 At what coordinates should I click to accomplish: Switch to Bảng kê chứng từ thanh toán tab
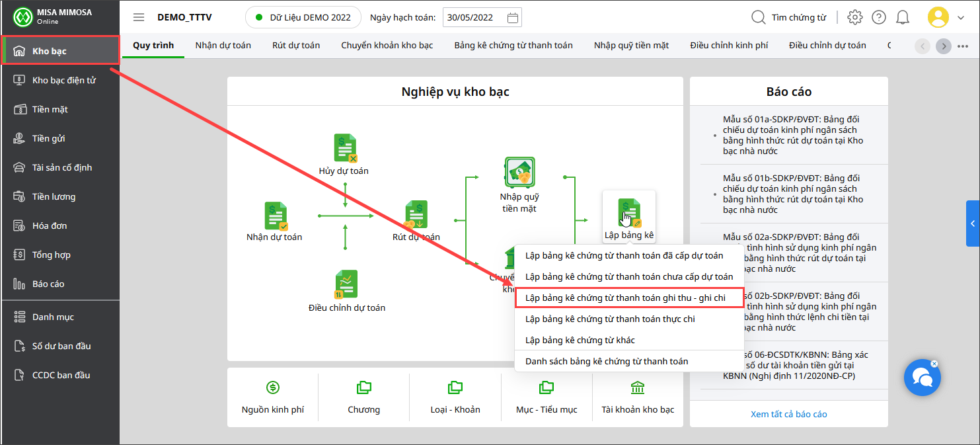pyautogui.click(x=513, y=45)
